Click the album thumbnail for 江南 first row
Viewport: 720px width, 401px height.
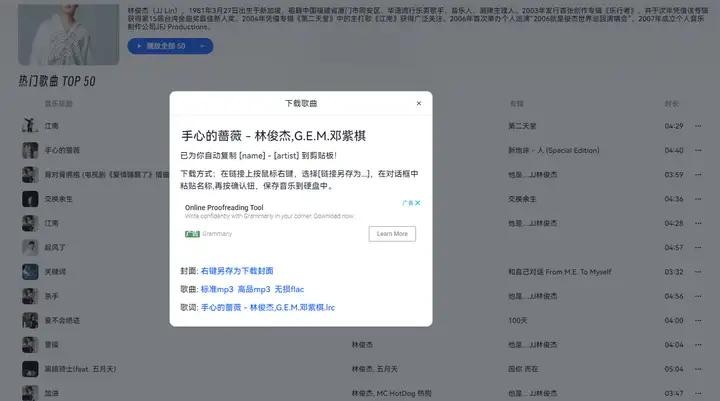[30, 126]
